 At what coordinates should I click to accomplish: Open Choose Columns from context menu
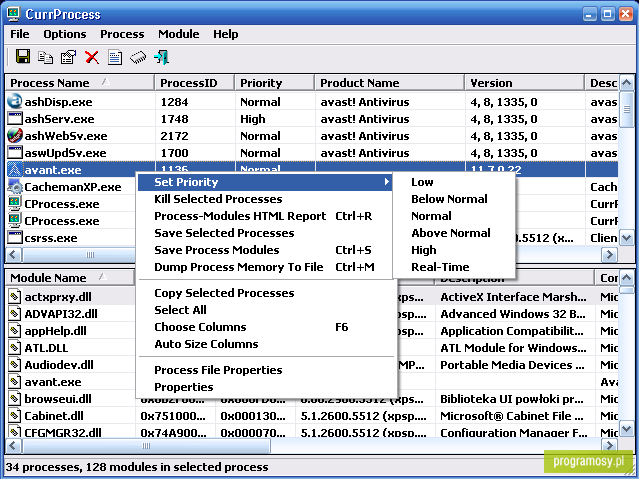coord(265,327)
